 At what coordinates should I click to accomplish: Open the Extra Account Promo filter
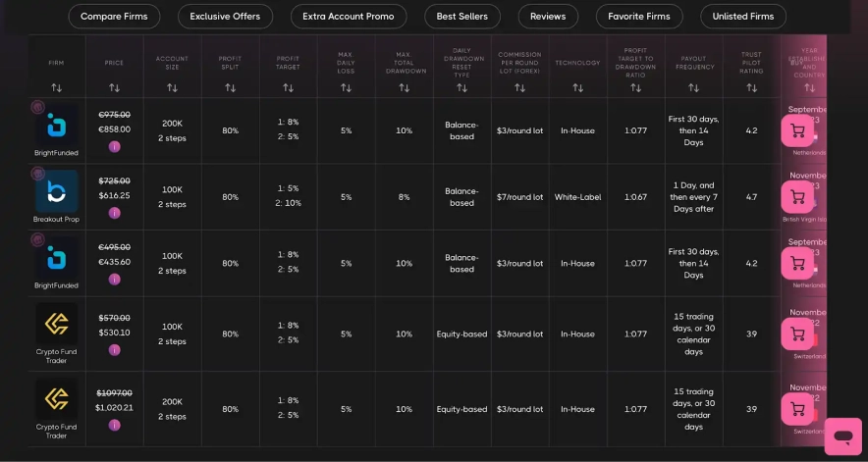click(348, 17)
